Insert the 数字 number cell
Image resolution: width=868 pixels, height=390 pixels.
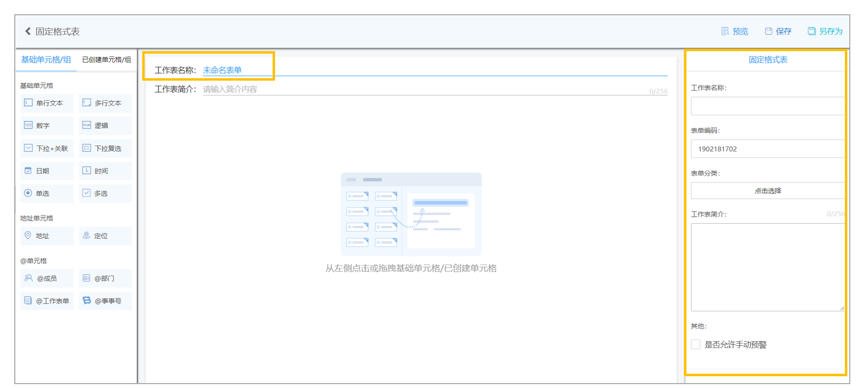(x=47, y=125)
